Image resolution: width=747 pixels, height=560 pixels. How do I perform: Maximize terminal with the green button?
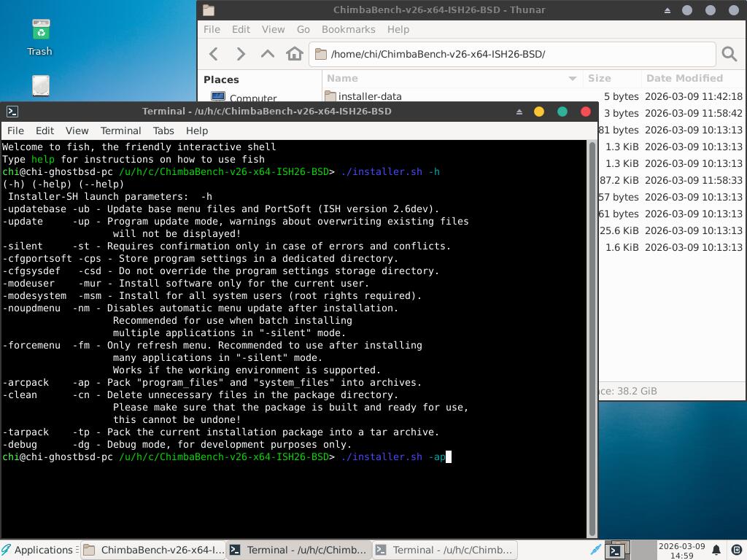562,112
